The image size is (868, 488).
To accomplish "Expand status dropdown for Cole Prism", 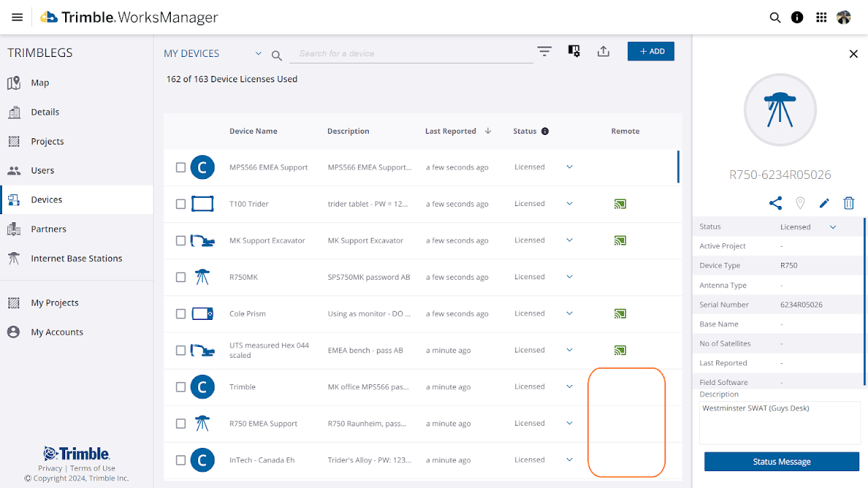I will 570,314.
